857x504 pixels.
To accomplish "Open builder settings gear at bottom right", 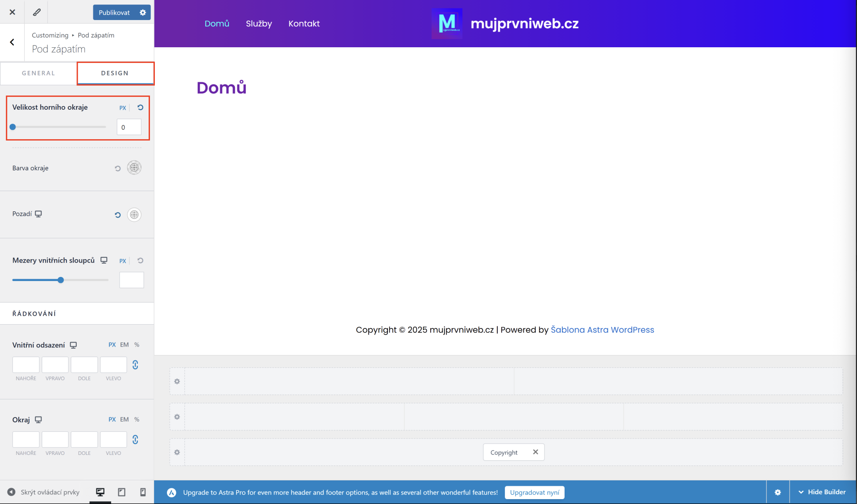I will point(778,492).
